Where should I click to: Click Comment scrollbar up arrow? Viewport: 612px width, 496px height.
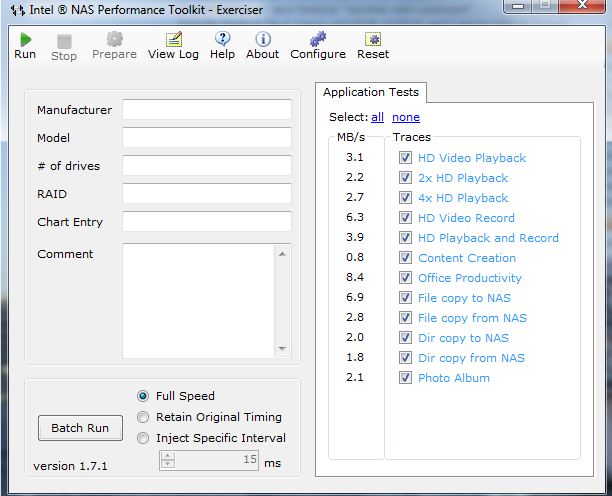pyautogui.click(x=282, y=254)
